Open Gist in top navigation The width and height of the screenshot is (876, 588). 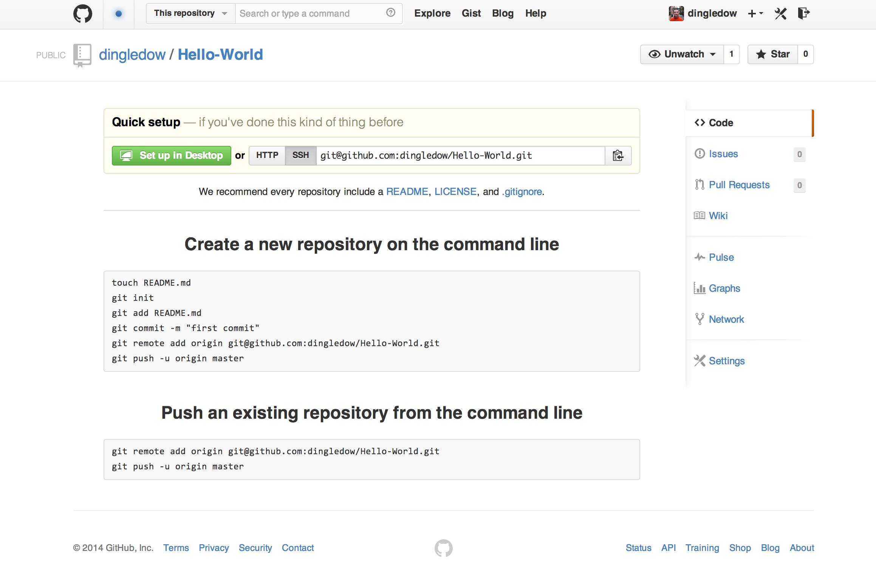pyautogui.click(x=471, y=14)
